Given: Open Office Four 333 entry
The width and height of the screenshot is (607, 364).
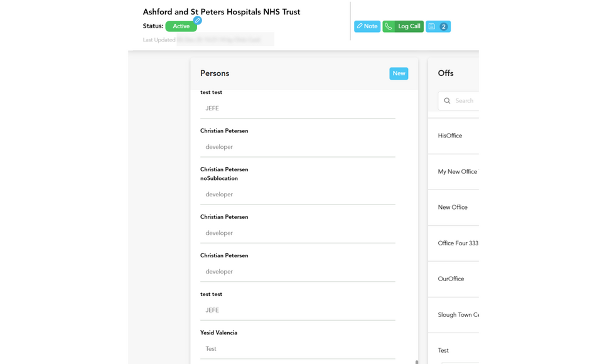Looking at the screenshot, I should click(453, 243).
